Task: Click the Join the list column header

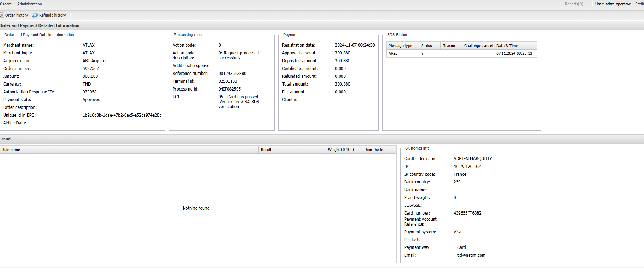Action: [x=375, y=150]
